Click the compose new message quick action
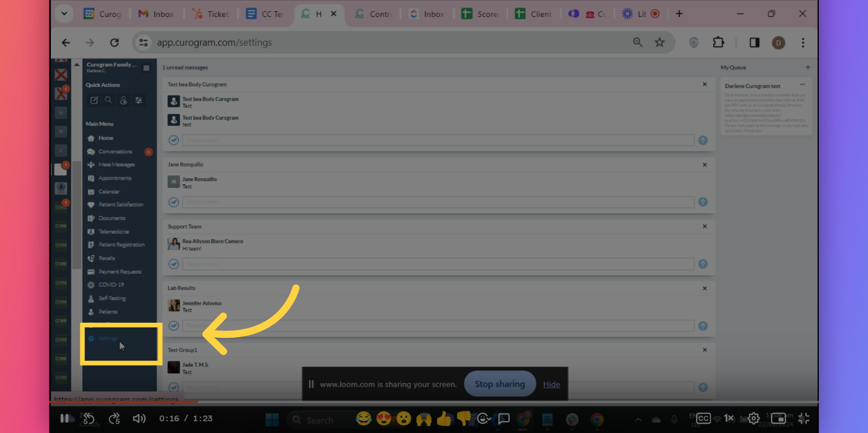Viewport: 868px width, 433px height. (94, 100)
